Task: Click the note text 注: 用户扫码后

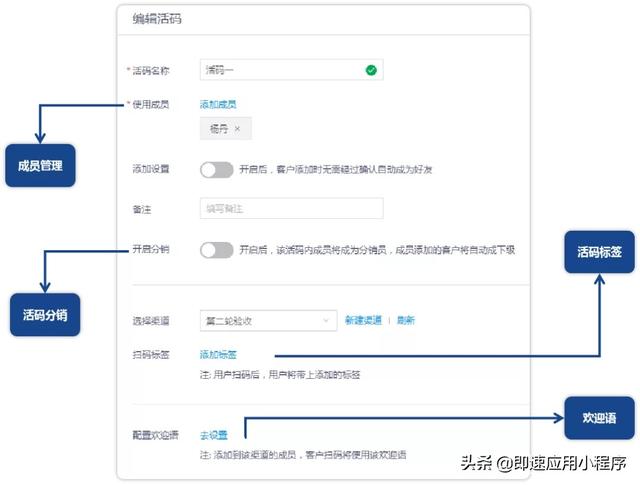Action: pos(280,374)
